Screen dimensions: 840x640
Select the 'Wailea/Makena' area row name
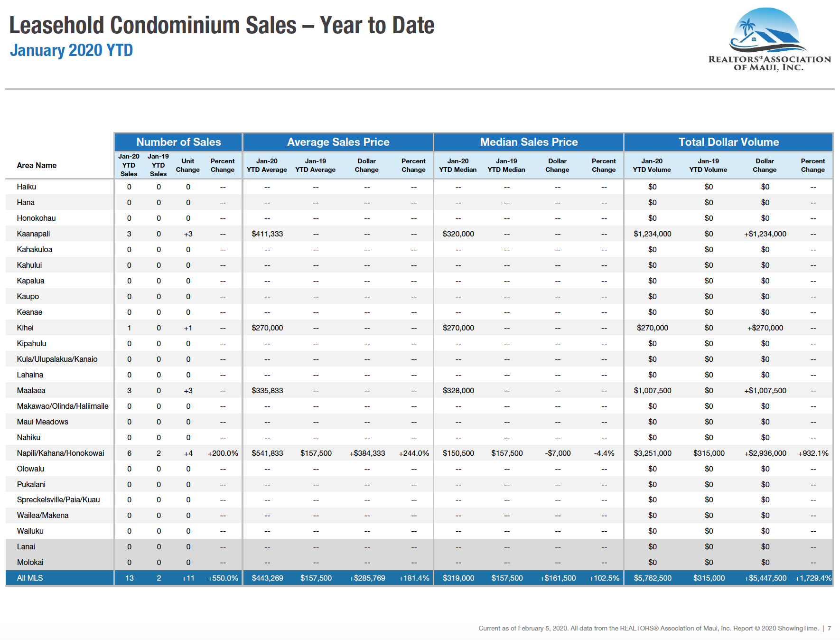coord(43,515)
